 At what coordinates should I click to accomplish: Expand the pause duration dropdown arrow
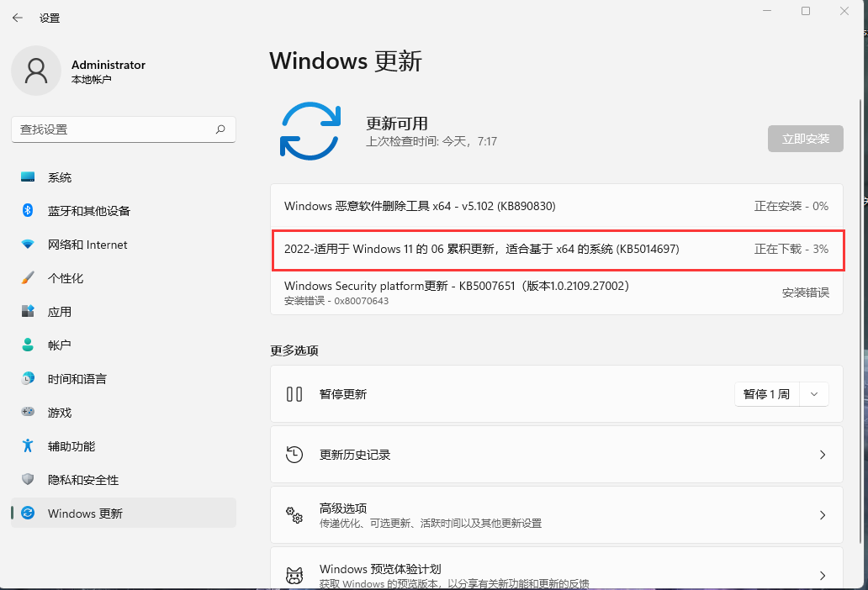[x=814, y=394]
